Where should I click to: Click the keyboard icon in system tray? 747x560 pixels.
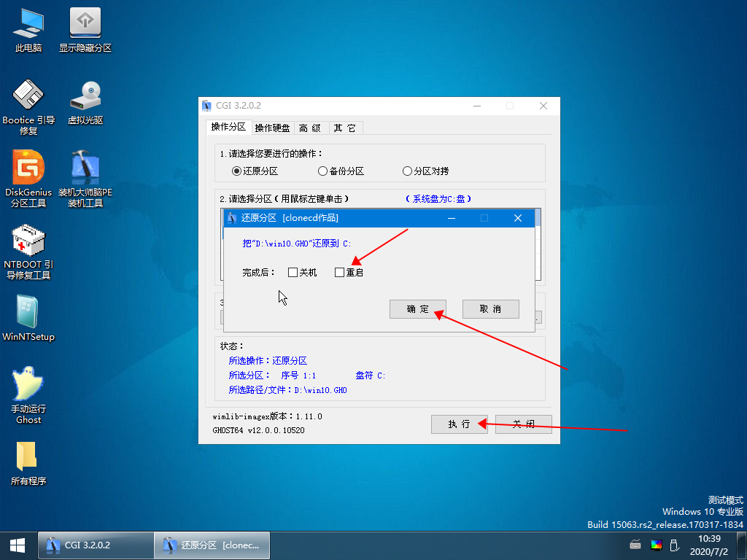tap(635, 545)
